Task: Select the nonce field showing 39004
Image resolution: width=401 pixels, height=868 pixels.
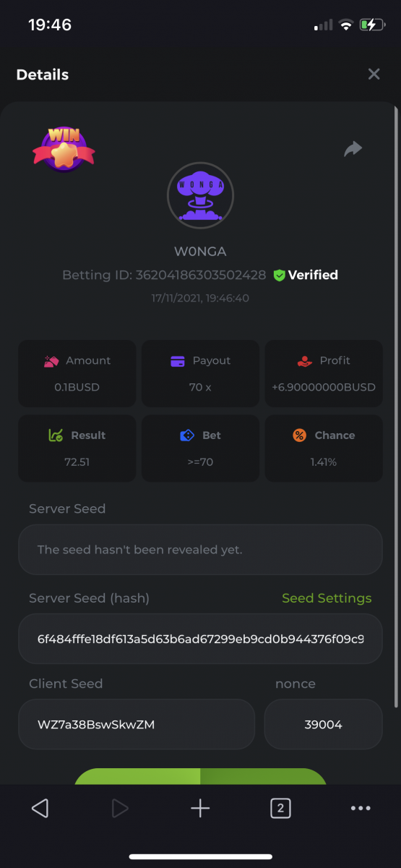Action: [323, 724]
